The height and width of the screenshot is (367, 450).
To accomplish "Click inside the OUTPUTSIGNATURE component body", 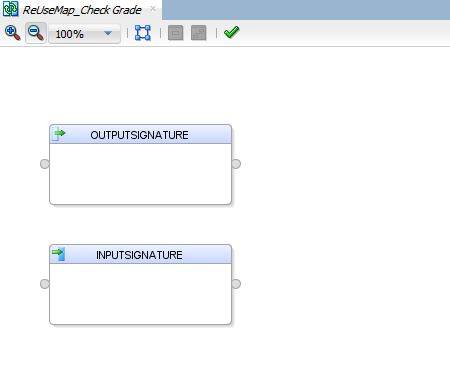I will point(140,174).
